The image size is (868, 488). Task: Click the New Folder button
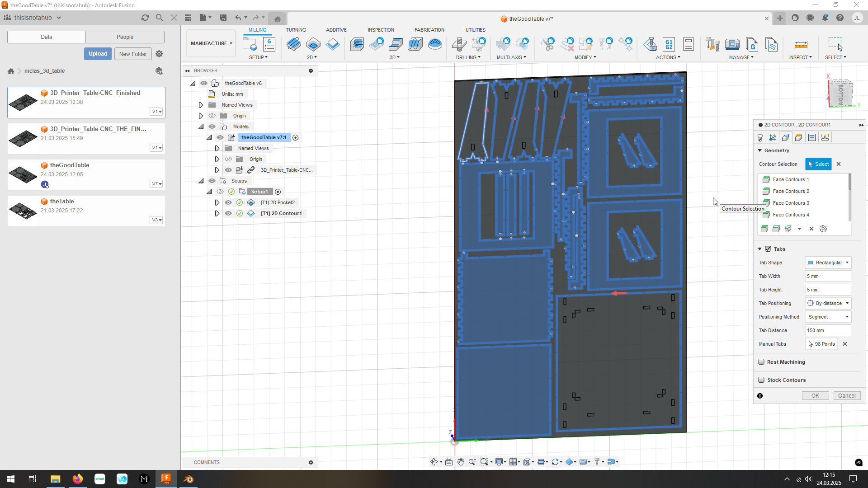point(133,54)
